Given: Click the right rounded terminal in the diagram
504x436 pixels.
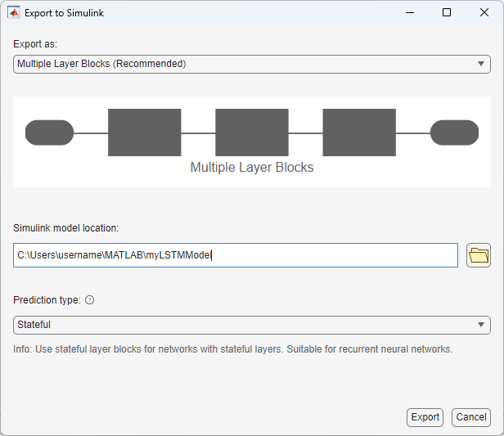Looking at the screenshot, I should click(x=454, y=133).
